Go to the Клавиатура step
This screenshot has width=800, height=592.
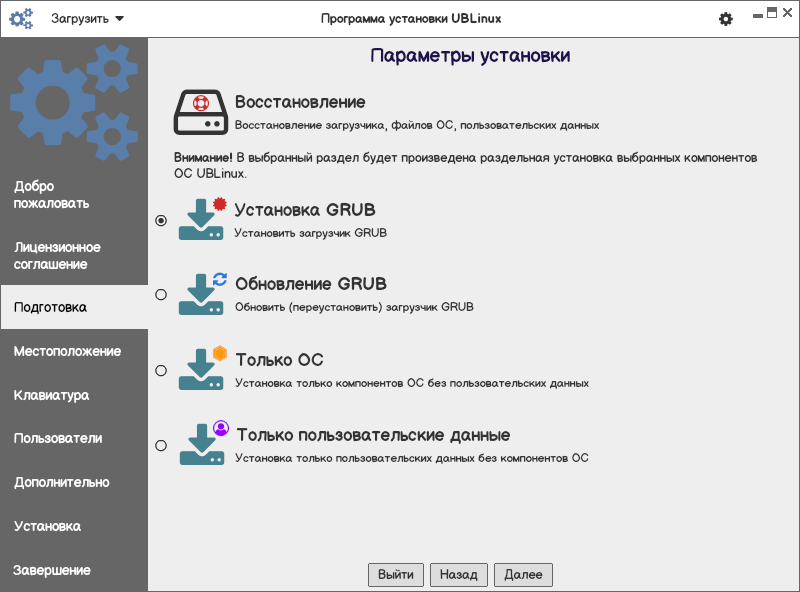(74, 395)
